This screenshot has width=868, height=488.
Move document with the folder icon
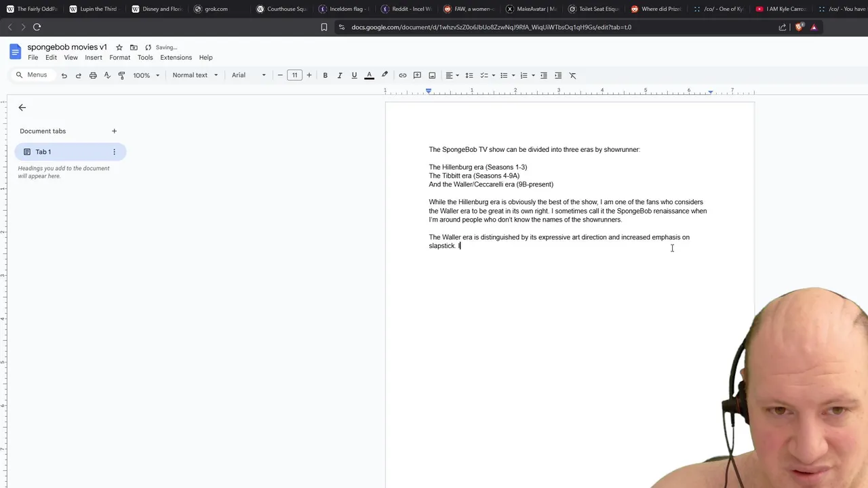coord(134,47)
